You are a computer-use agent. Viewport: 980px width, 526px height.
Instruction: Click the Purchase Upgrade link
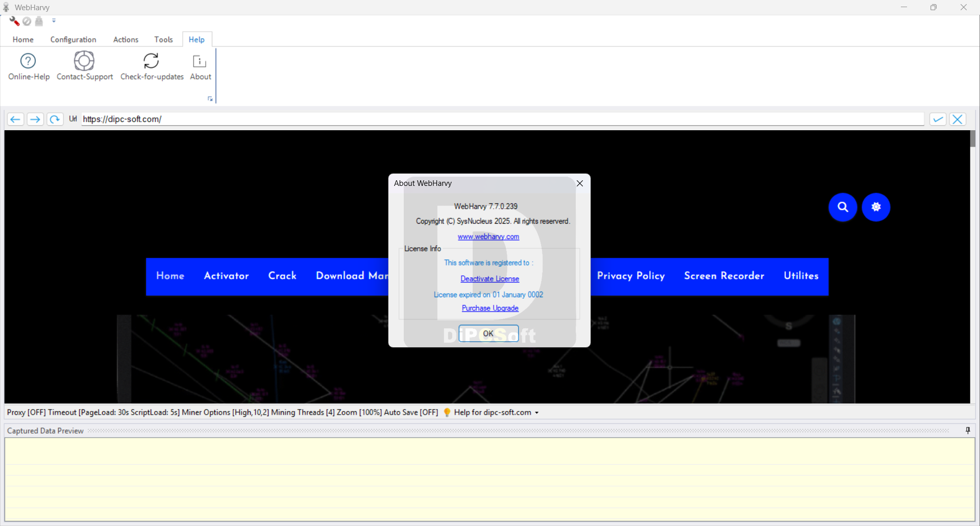click(490, 308)
